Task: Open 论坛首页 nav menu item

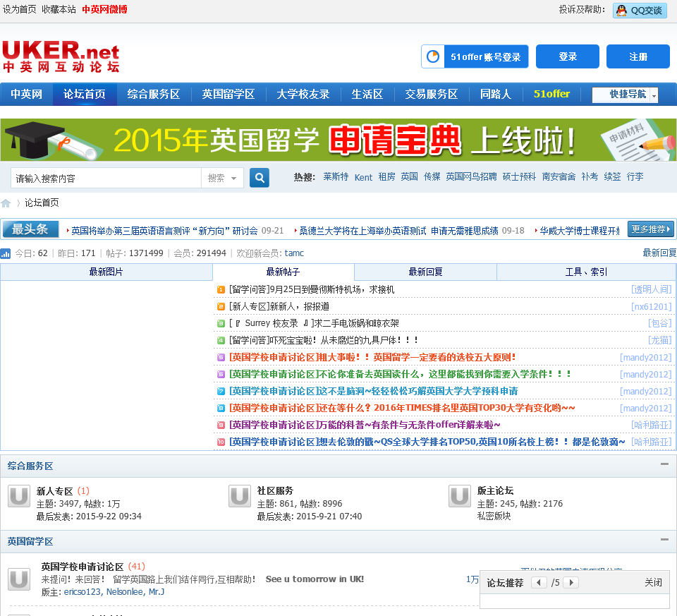Action: [85, 94]
